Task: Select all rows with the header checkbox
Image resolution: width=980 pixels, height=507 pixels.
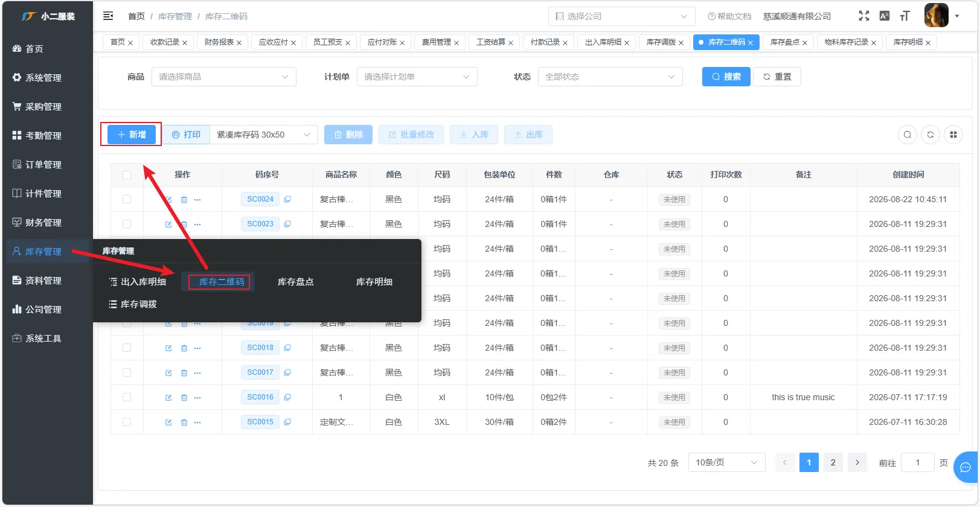Action: coord(127,175)
